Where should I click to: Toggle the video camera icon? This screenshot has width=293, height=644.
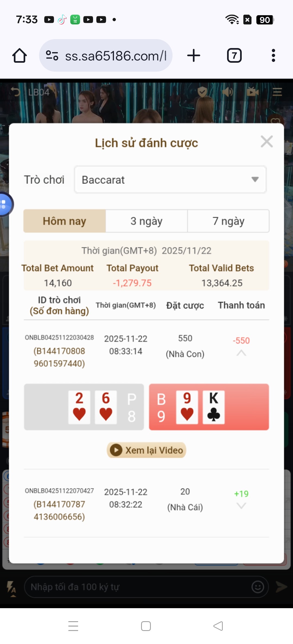tap(253, 92)
